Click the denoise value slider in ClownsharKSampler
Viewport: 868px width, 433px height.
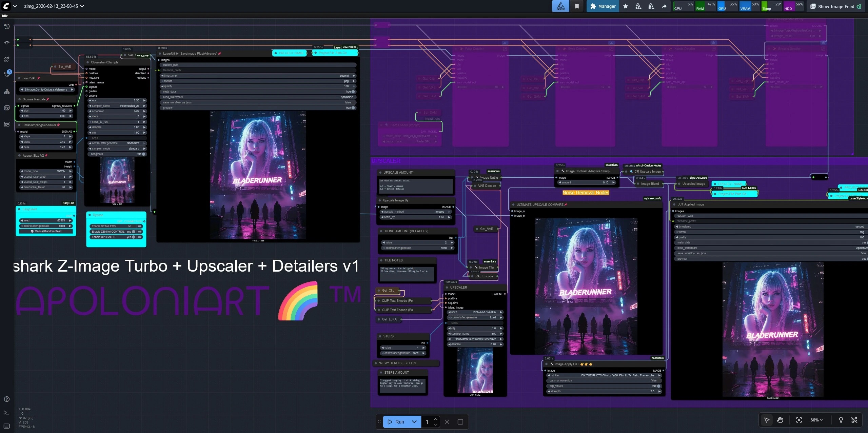pyautogui.click(x=117, y=127)
